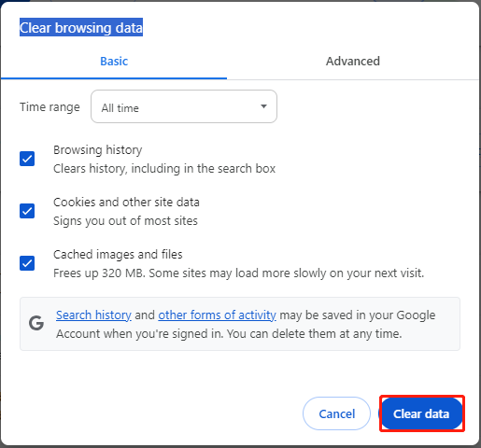Click the 'Frees up 320 MB' description text
Image resolution: width=481 pixels, height=448 pixels.
pos(238,273)
